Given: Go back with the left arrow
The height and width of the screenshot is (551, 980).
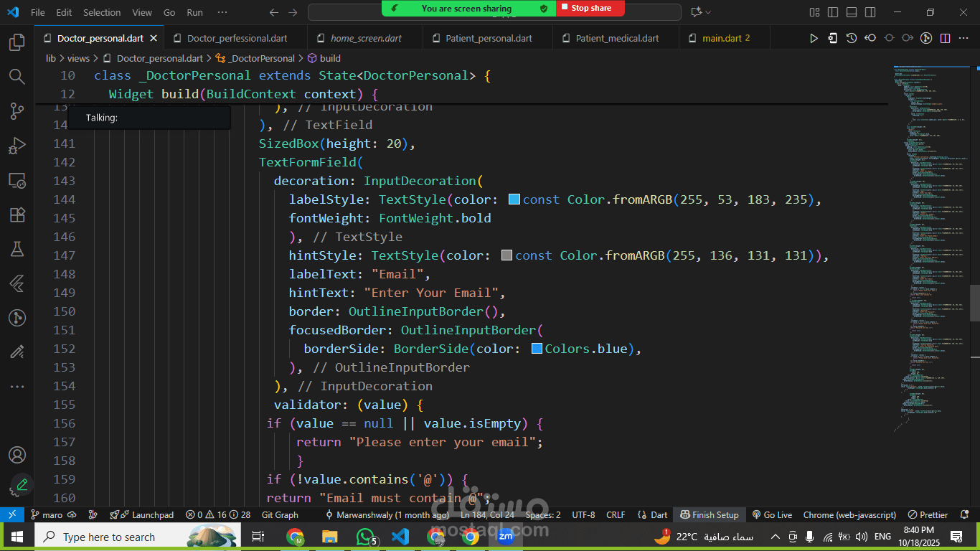Looking at the screenshot, I should click(x=274, y=12).
